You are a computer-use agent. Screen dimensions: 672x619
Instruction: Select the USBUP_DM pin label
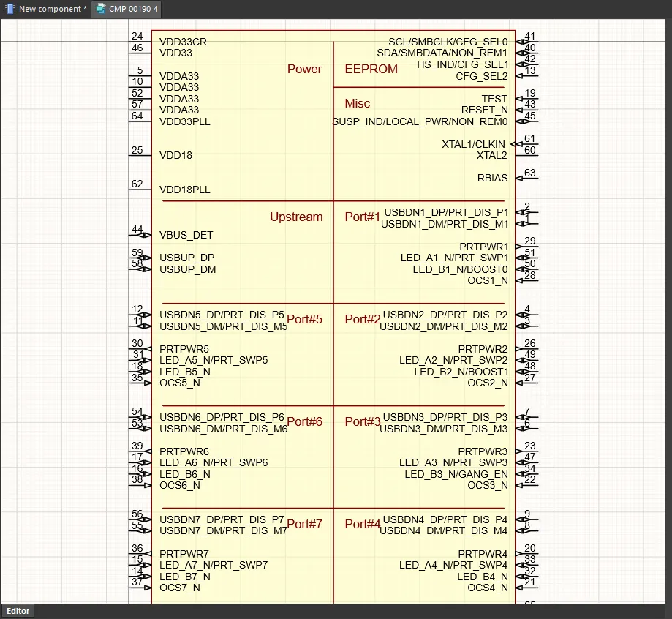[x=188, y=269]
